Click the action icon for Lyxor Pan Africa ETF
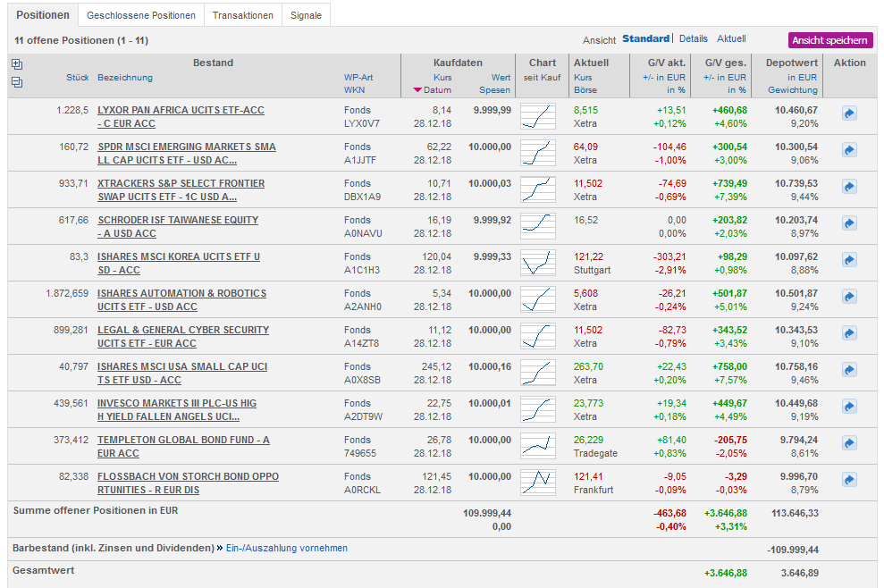The image size is (884, 588). [849, 114]
